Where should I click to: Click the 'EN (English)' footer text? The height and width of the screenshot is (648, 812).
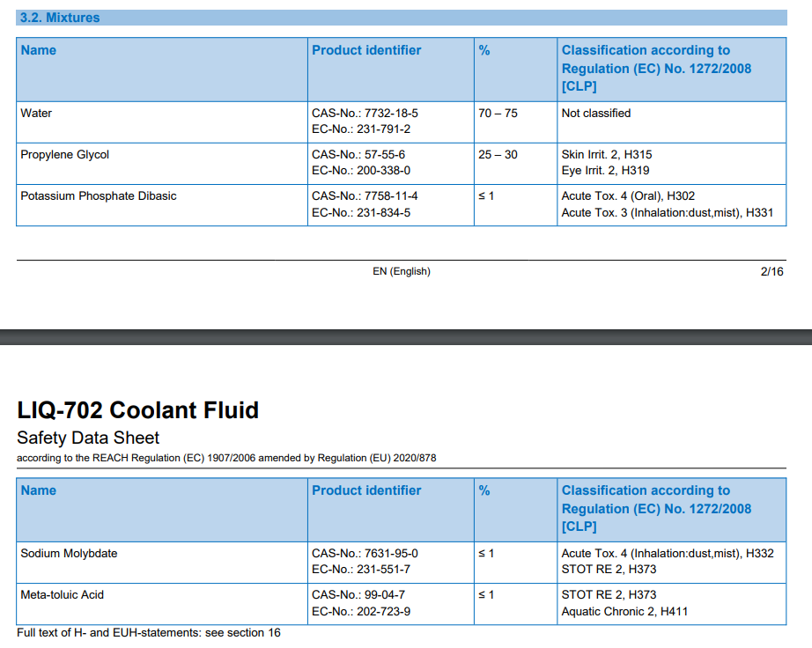pyautogui.click(x=402, y=272)
